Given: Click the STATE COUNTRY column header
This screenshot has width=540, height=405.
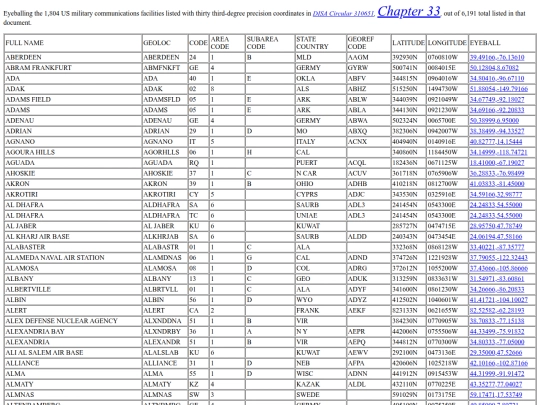Looking at the screenshot, I should 321,43.
